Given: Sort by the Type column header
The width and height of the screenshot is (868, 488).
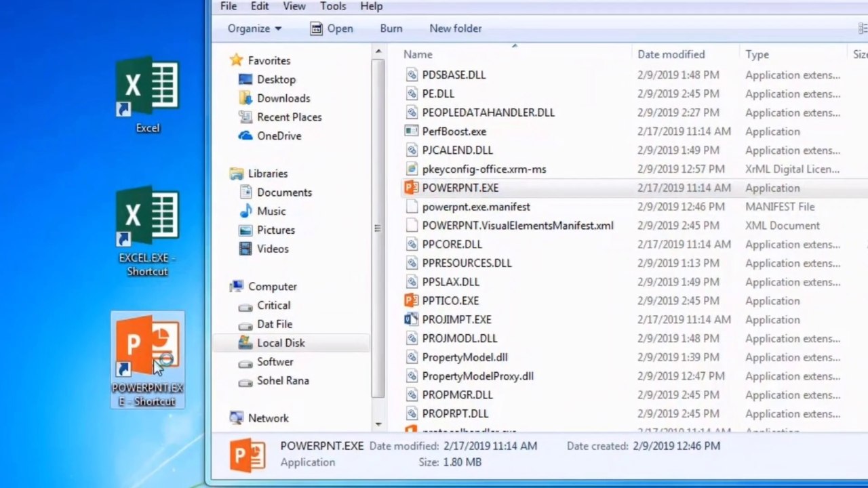Looking at the screenshot, I should (x=757, y=54).
